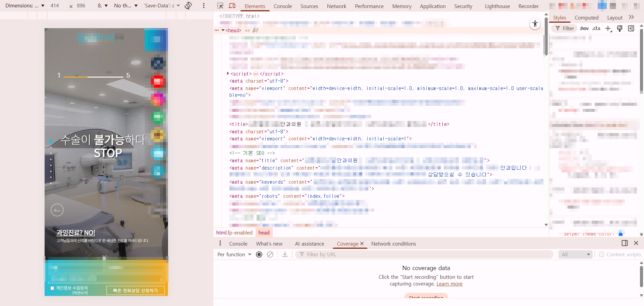Click the 빠른 전화상담 신청하기 button

click(135, 291)
